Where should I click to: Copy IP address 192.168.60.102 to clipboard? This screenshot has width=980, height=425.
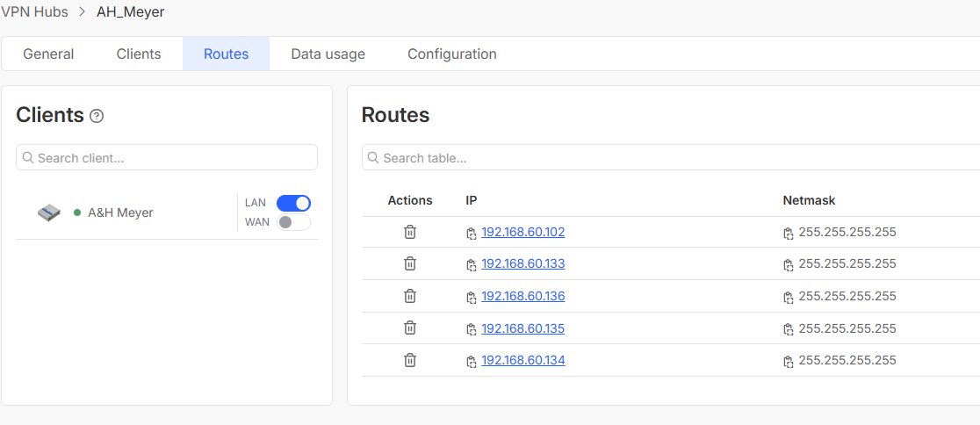tap(472, 234)
